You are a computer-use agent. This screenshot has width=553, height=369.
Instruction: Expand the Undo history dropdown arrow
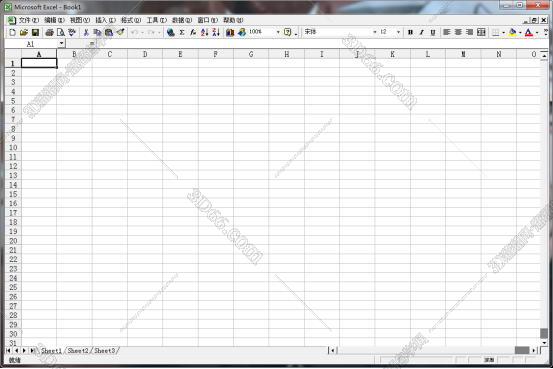coord(142,33)
